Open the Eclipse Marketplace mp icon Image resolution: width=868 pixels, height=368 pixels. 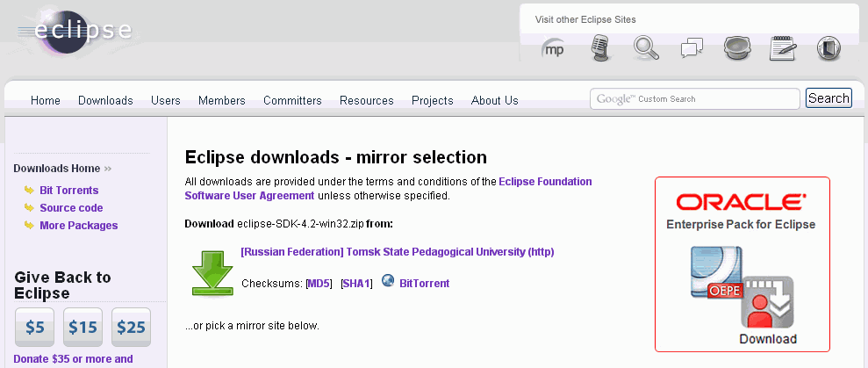(x=552, y=48)
